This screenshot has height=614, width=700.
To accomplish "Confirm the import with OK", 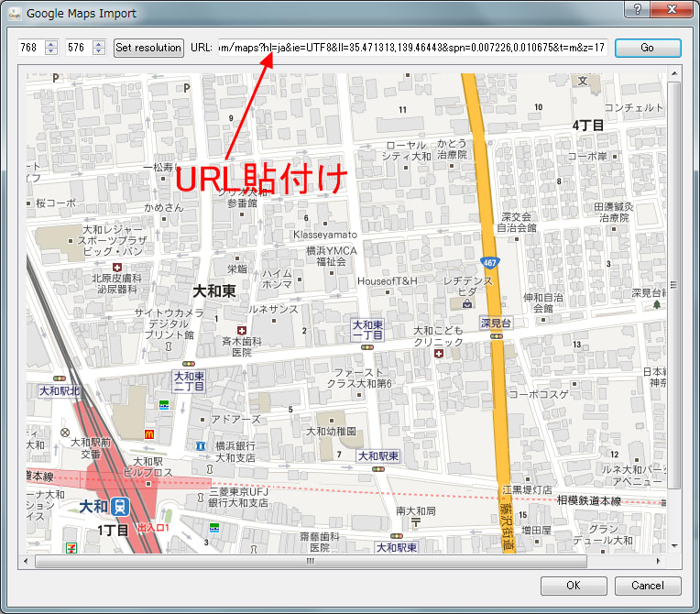I will [573, 586].
